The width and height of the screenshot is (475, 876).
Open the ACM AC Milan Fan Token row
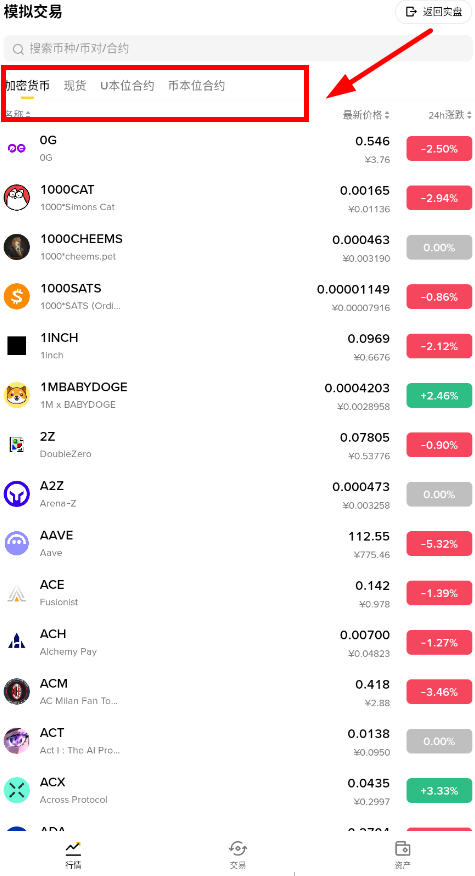click(x=238, y=692)
